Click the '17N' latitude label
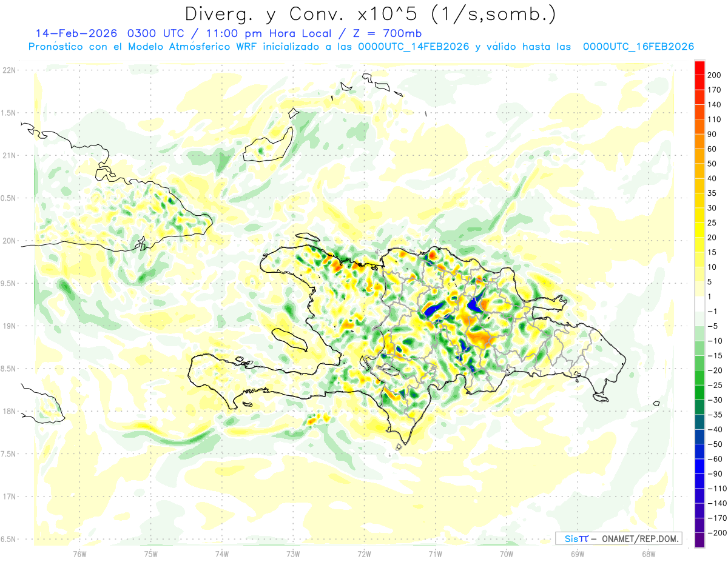Viewport: 728px width, 562px height. (9, 497)
